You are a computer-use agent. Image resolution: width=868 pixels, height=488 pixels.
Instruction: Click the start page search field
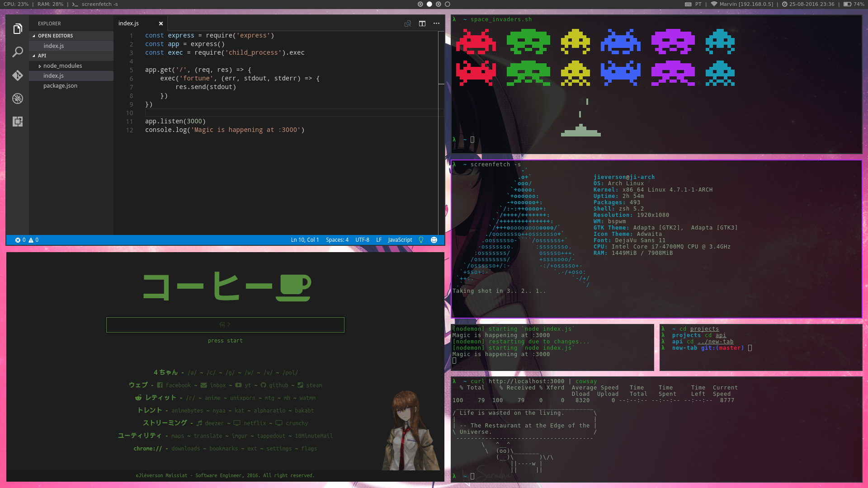coord(225,325)
